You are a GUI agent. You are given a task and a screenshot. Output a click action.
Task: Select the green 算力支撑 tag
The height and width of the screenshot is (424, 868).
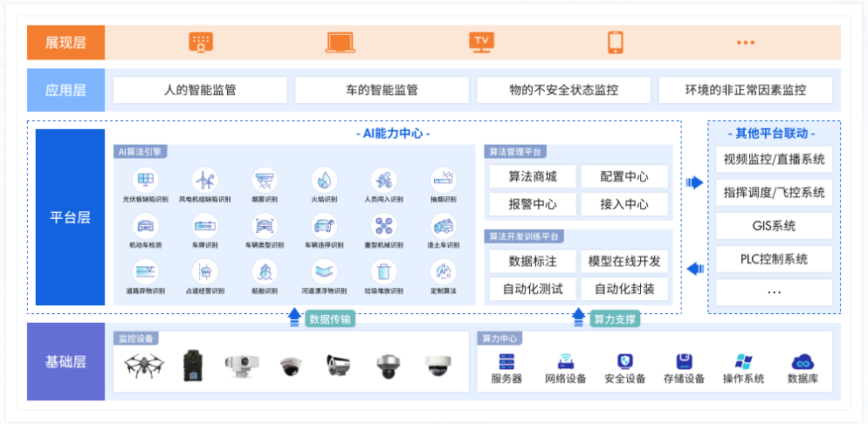[x=615, y=319]
